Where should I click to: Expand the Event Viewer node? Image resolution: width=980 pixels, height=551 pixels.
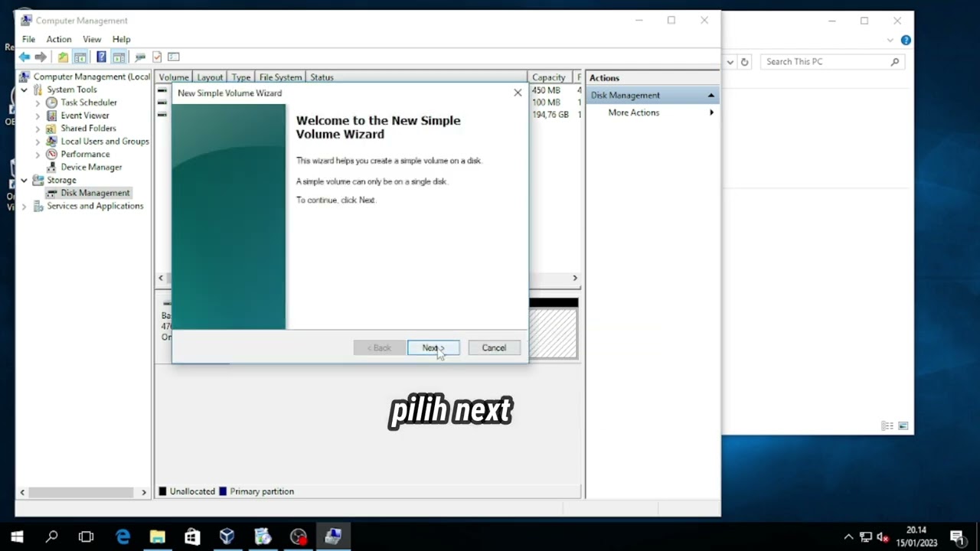(x=38, y=116)
